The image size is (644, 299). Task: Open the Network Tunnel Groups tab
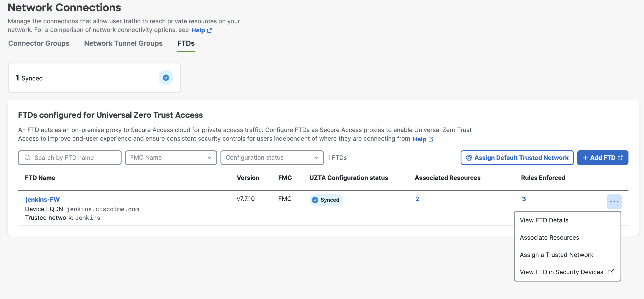[x=123, y=43]
